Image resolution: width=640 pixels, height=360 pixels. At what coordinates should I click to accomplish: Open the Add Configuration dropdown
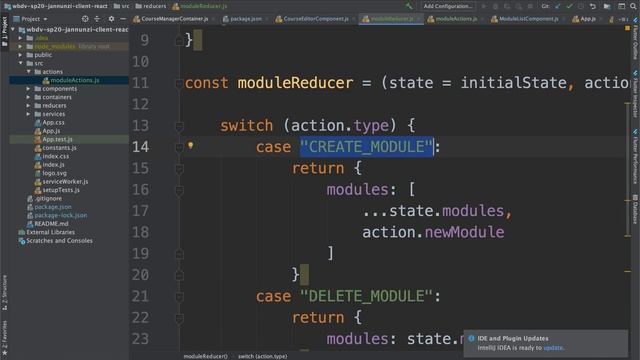pos(447,6)
